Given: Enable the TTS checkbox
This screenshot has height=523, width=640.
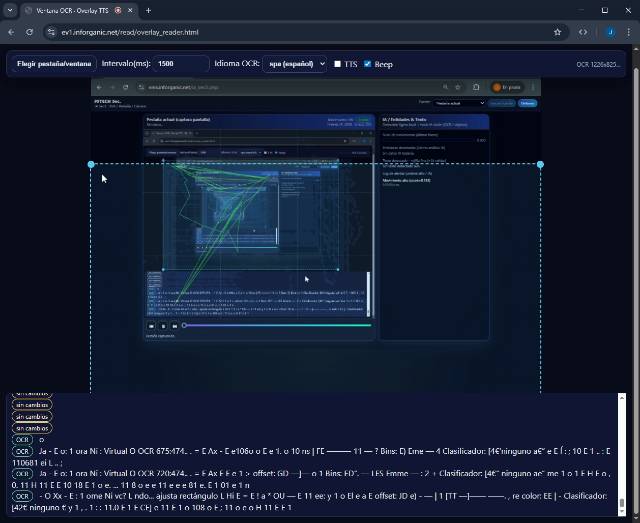Looking at the screenshot, I should coord(338,63).
